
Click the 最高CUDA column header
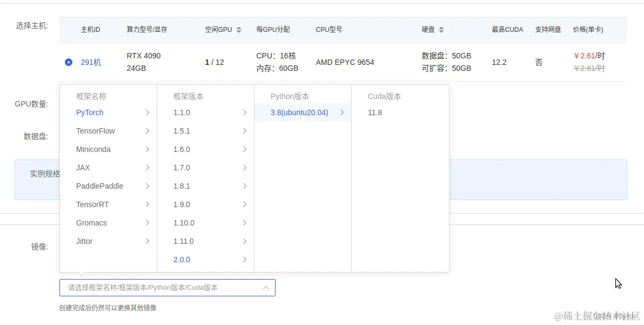[508, 30]
